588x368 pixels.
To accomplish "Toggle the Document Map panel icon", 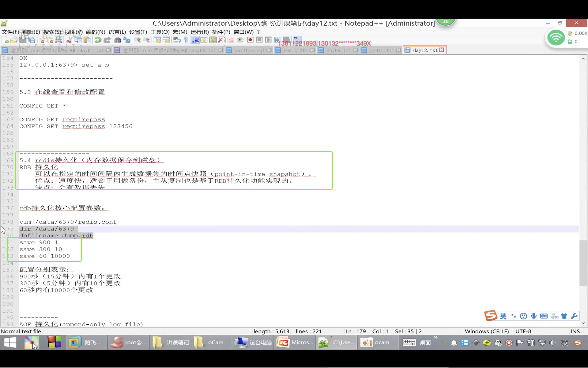I will 213,40.
